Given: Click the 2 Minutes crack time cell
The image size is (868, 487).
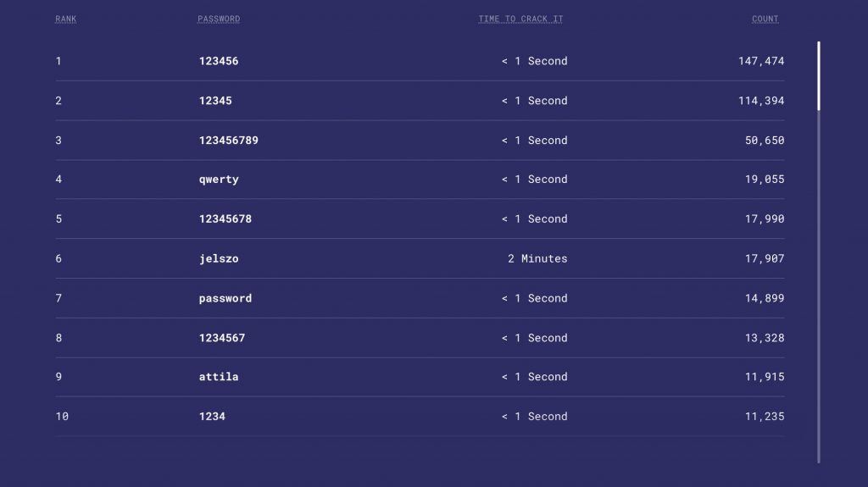Looking at the screenshot, I should (537, 259).
